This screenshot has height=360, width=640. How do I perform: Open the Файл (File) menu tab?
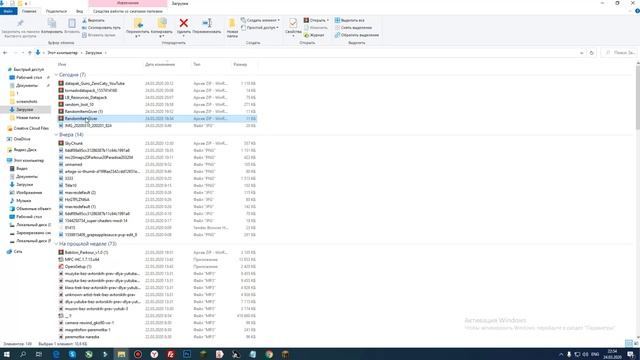pos(8,11)
